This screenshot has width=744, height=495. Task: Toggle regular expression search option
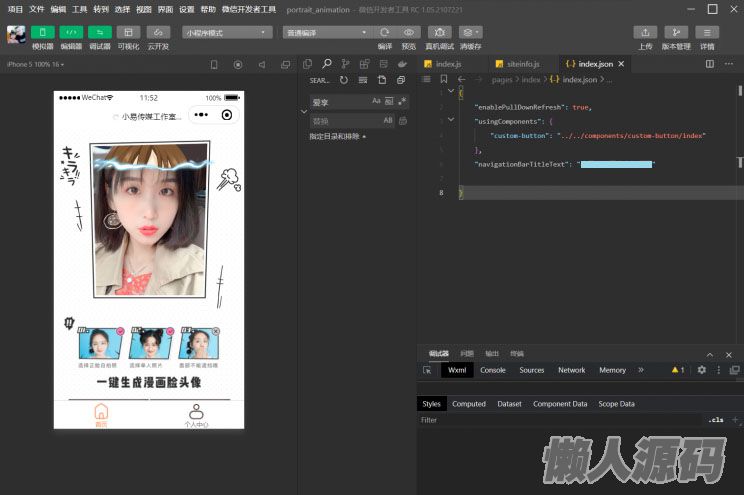pyautogui.click(x=402, y=101)
